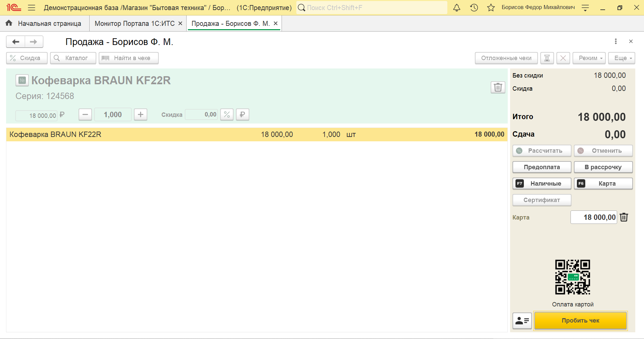Set ruble discount with ₽ icon

pyautogui.click(x=243, y=114)
